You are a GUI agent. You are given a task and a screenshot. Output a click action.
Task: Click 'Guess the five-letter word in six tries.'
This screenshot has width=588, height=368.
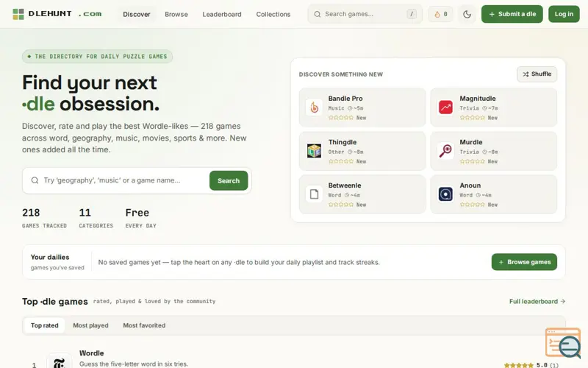click(134, 364)
